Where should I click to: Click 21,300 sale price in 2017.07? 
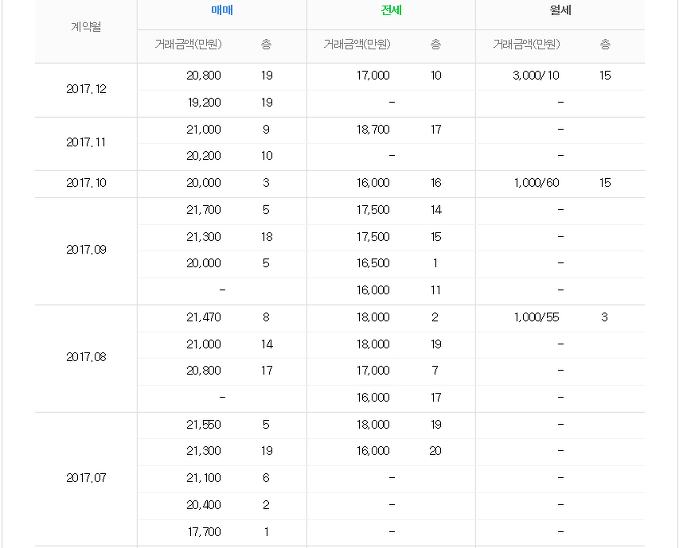click(x=204, y=451)
